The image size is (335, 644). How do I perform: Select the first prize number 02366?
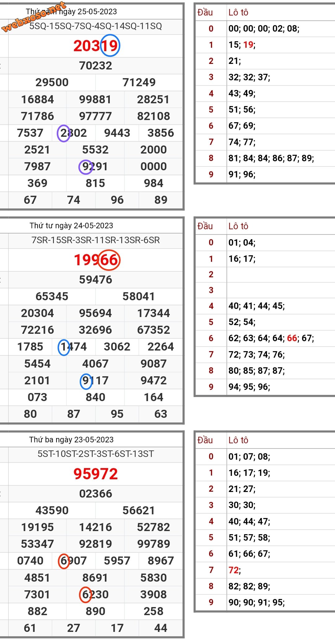click(x=96, y=494)
